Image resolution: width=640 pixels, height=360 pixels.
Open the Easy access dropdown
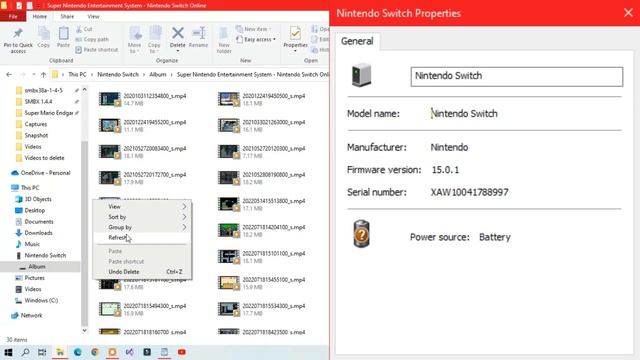tap(256, 40)
